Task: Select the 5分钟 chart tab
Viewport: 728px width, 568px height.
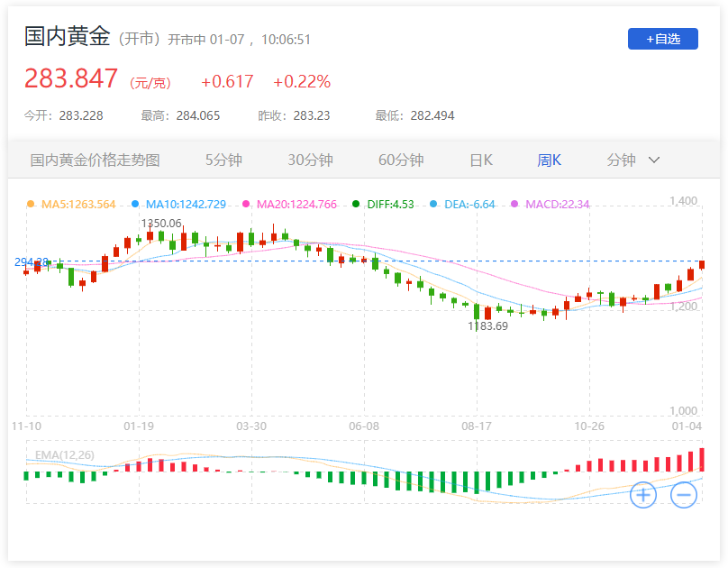Action: (x=224, y=160)
